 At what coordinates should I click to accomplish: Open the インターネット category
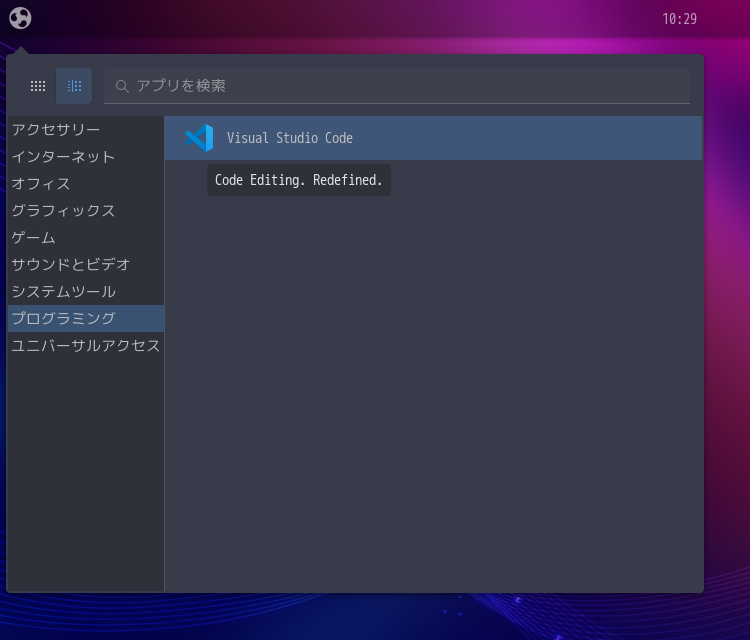pyautogui.click(x=86, y=157)
